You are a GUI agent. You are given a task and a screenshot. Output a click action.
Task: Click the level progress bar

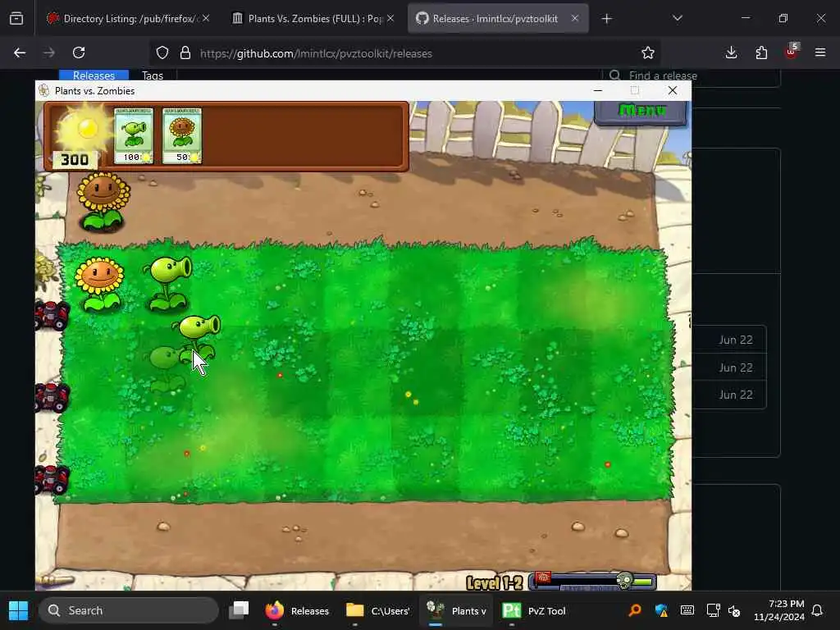pyautogui.click(x=593, y=582)
